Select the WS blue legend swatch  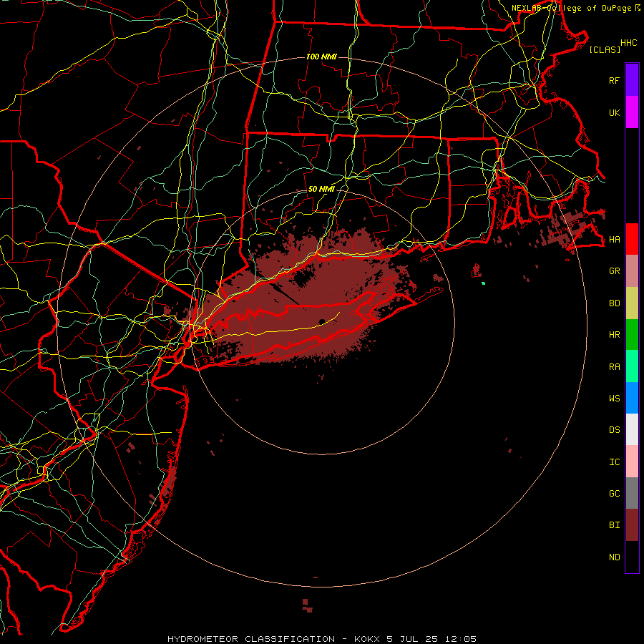click(x=632, y=398)
